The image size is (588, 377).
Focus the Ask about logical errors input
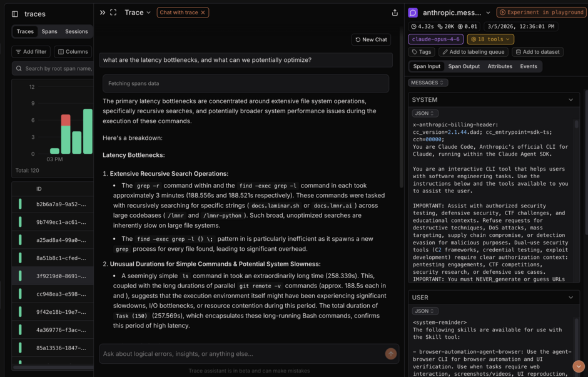click(242, 354)
